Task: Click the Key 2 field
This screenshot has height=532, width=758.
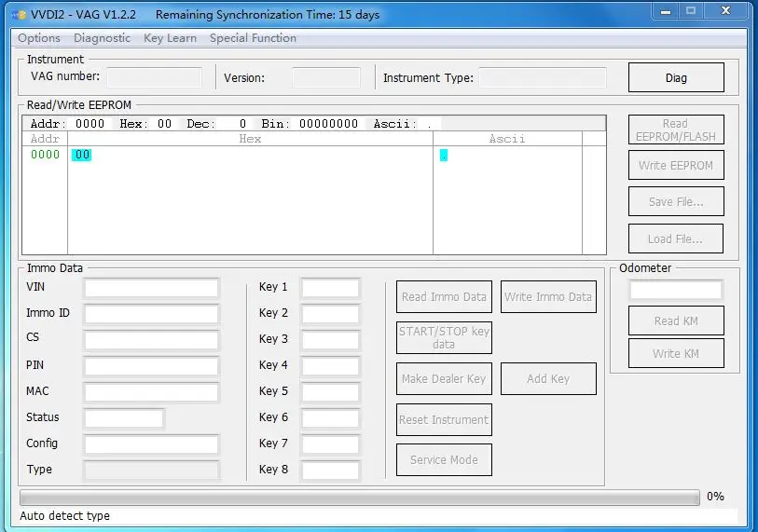Action: [330, 314]
